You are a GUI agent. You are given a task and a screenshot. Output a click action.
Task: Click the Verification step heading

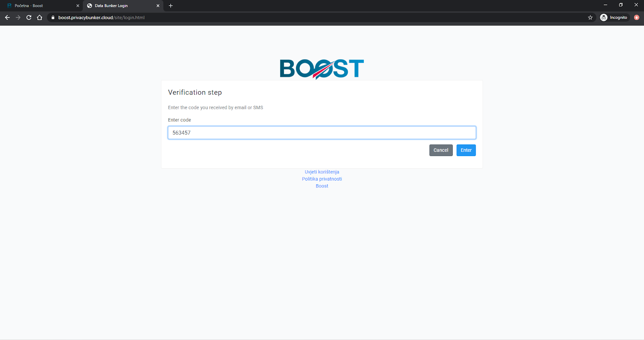point(195,93)
